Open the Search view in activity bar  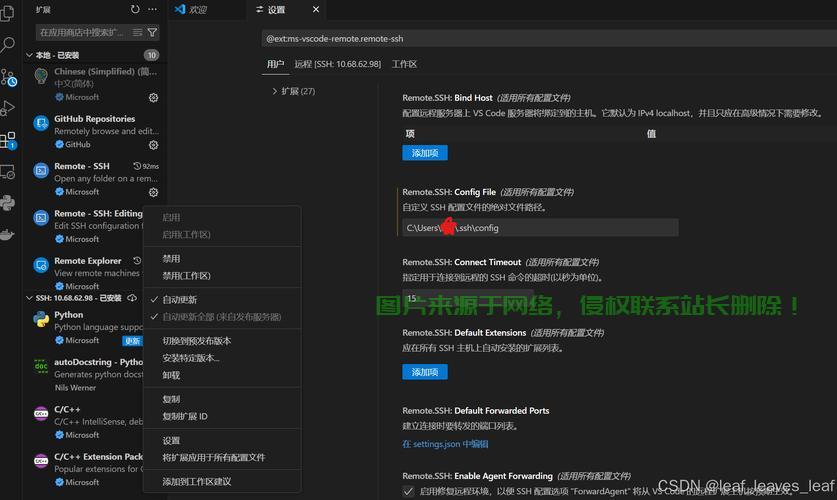click(7, 44)
